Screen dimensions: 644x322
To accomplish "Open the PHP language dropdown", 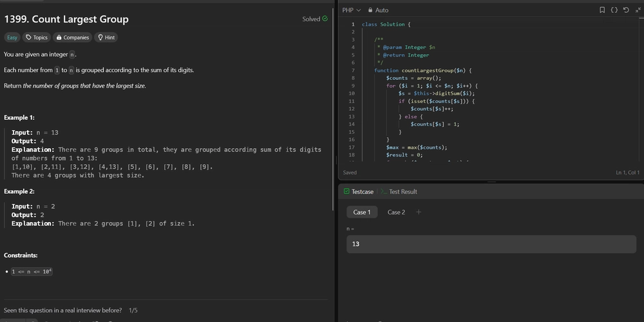I will pyautogui.click(x=351, y=10).
